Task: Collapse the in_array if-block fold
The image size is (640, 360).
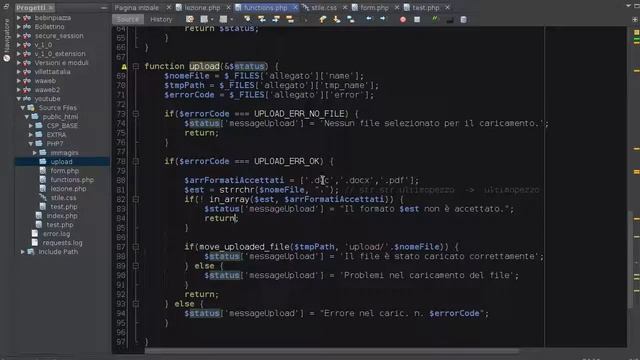Action: point(136,199)
